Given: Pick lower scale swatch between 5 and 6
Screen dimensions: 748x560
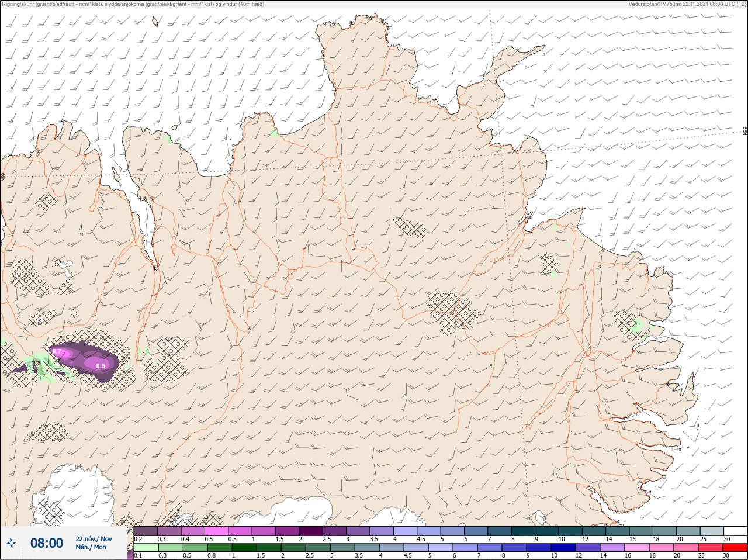Looking at the screenshot, I should click(x=441, y=547).
